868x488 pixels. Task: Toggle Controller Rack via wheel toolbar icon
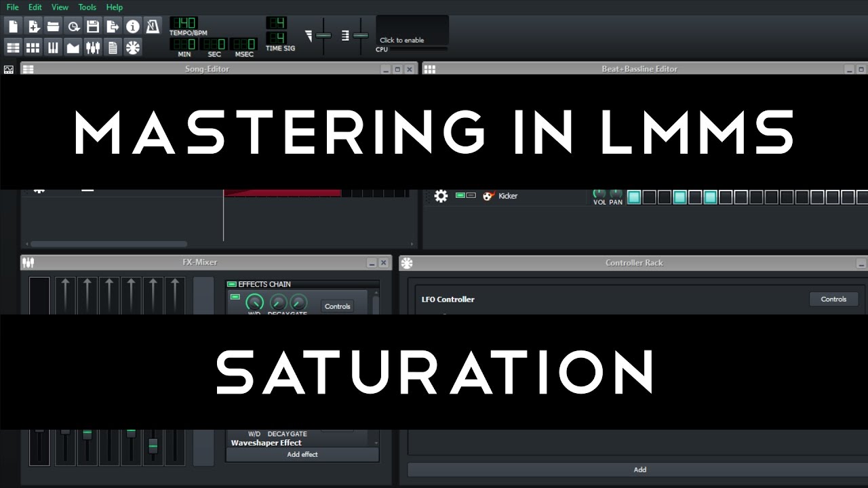(133, 47)
